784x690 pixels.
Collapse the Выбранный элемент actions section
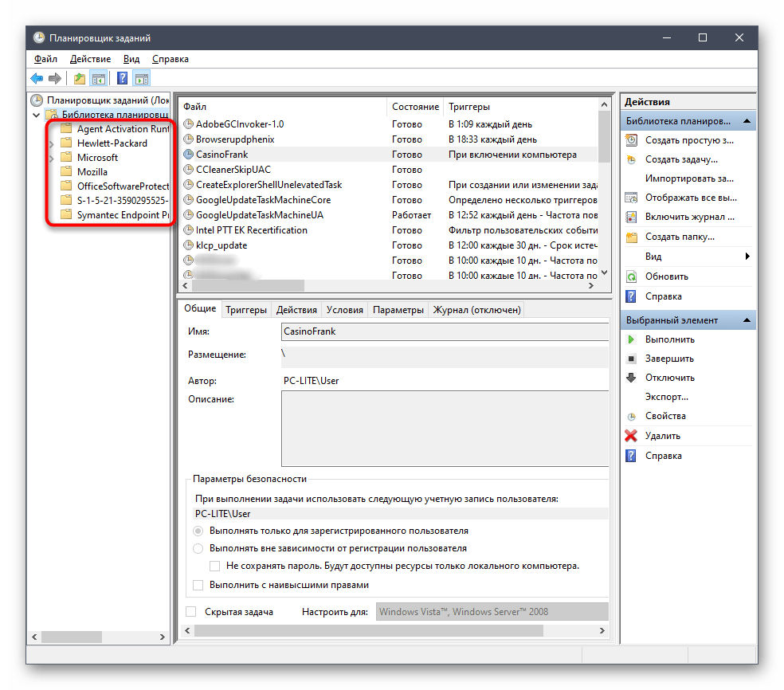(747, 320)
